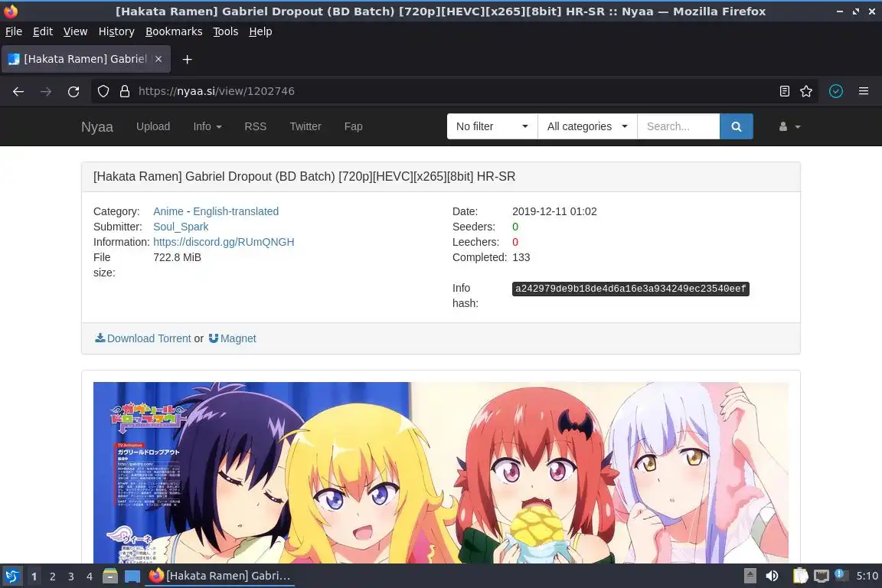Click the taskbar clock 5:10
The height and width of the screenshot is (588, 882).
867,576
